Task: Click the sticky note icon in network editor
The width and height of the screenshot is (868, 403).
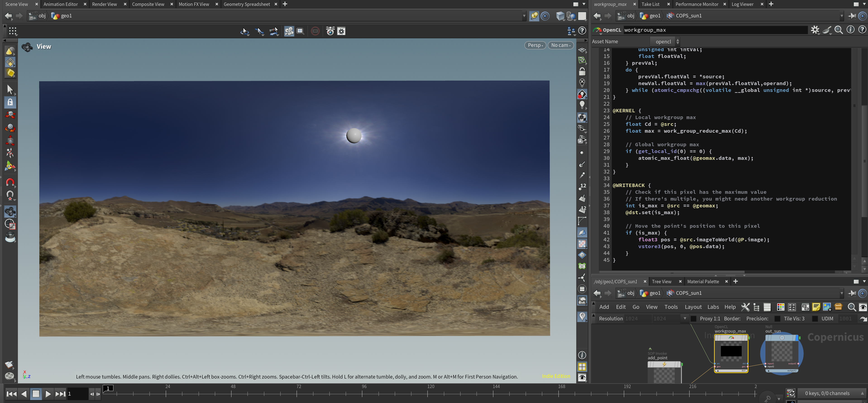Action: tap(816, 307)
